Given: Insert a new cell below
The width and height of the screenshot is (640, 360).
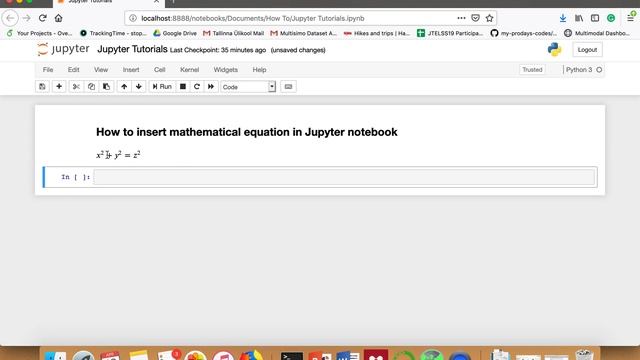Looking at the screenshot, I should click(x=59, y=87).
